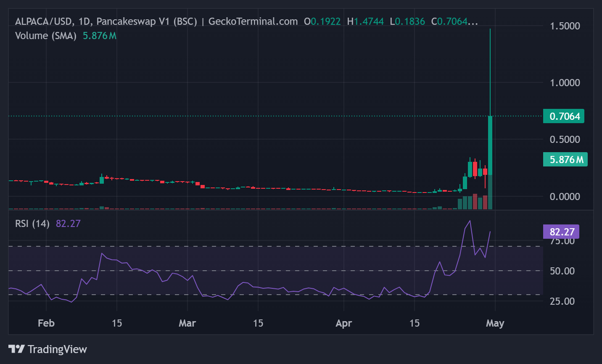This screenshot has width=602, height=364.
Task: Click the tall green latest candlestick
Action: coord(490,145)
